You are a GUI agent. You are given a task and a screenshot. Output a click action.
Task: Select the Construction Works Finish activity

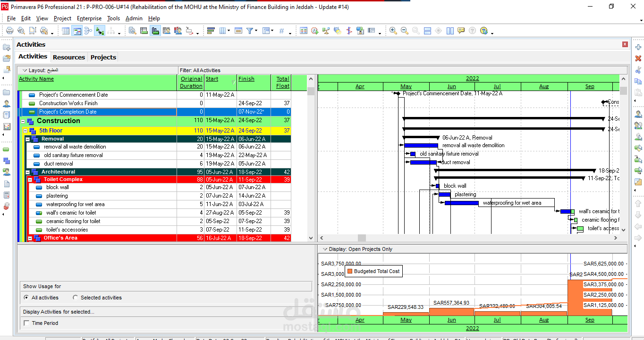tap(68, 103)
